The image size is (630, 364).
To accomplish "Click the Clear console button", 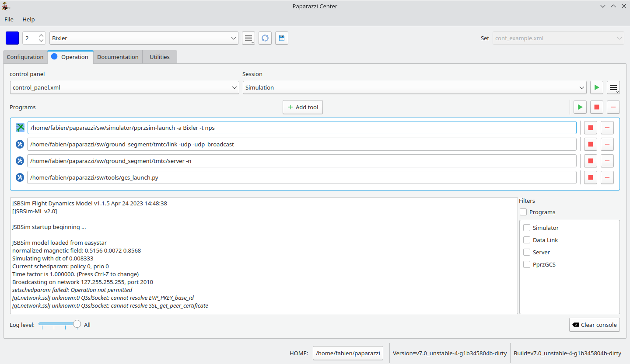I will pos(595,325).
